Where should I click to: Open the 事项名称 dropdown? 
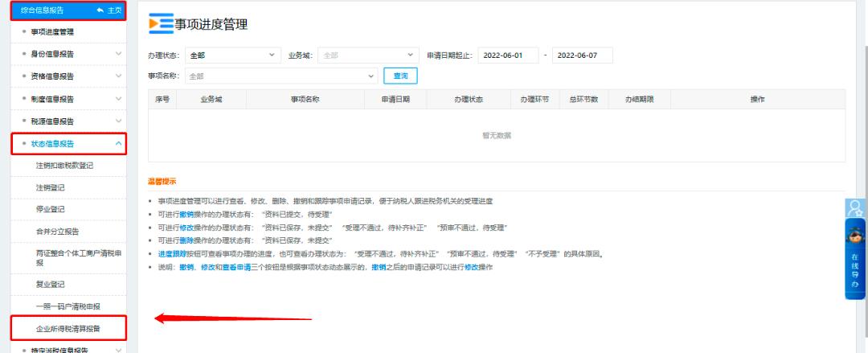tap(281, 76)
